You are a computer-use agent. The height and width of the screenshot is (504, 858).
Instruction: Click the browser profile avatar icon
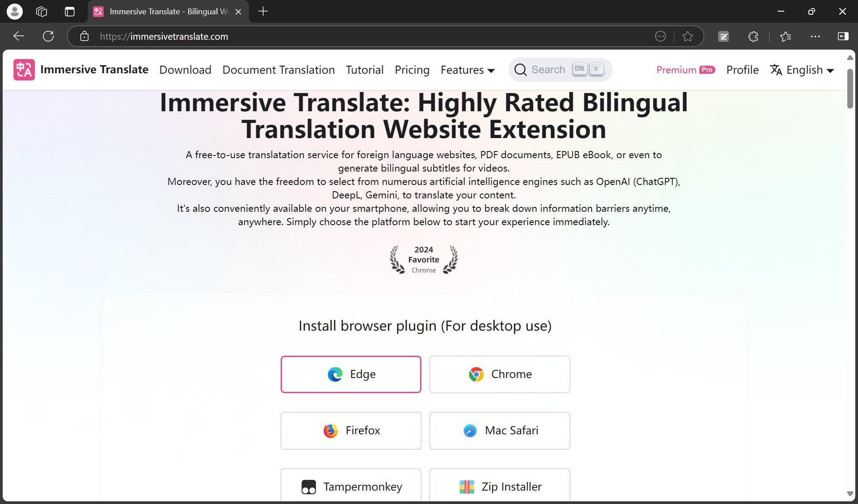15,12
